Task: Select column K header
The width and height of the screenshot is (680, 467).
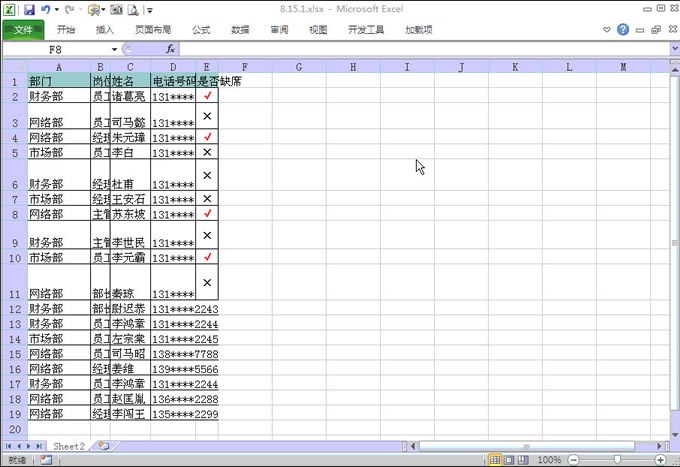Action: point(515,67)
